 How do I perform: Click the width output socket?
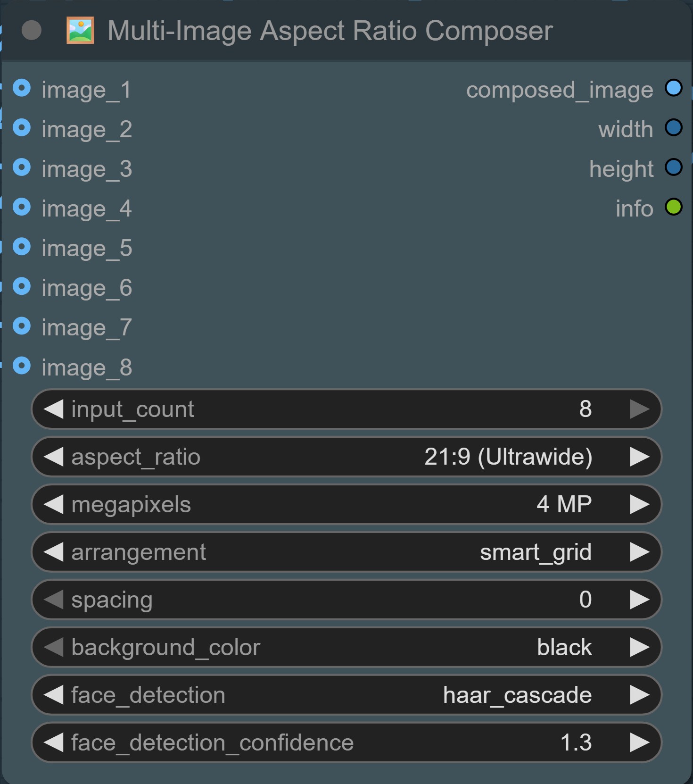click(673, 128)
